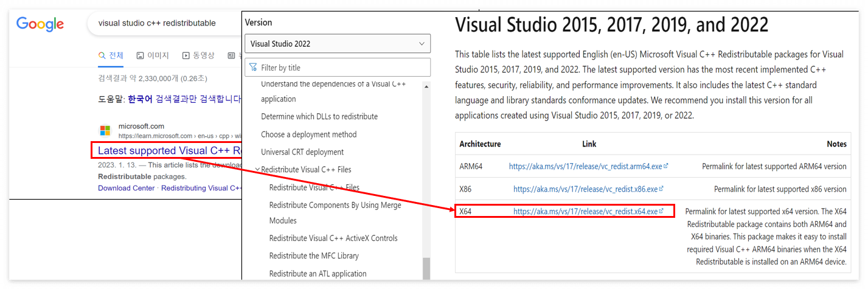
Task: Open Redistribute Visual C++ ActiveX Controls
Action: (333, 238)
